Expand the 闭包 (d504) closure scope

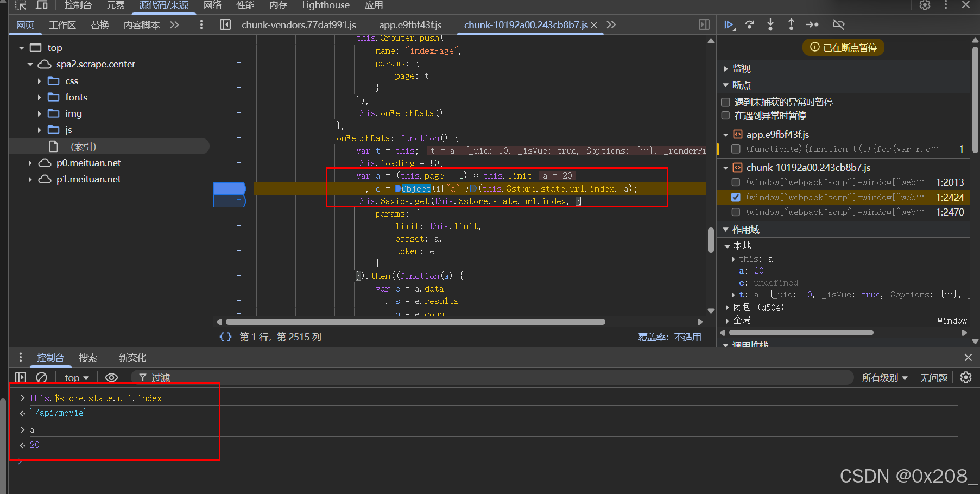coord(728,307)
